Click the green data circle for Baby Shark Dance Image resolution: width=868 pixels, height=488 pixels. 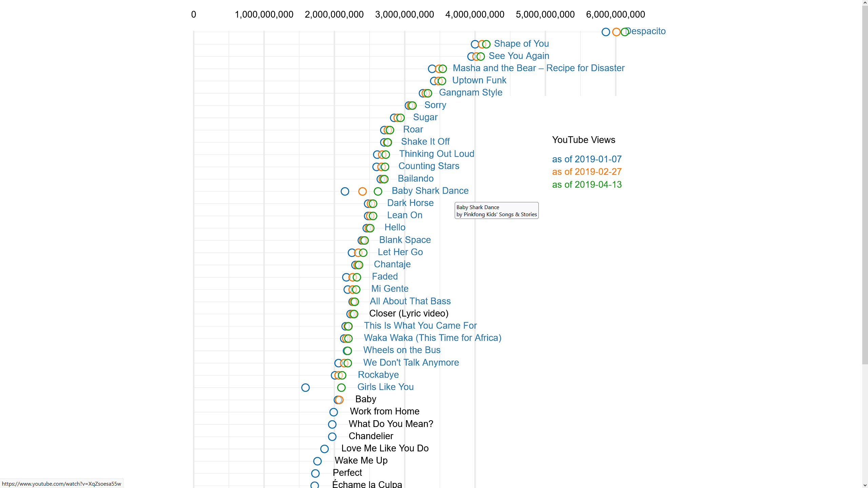coord(378,191)
